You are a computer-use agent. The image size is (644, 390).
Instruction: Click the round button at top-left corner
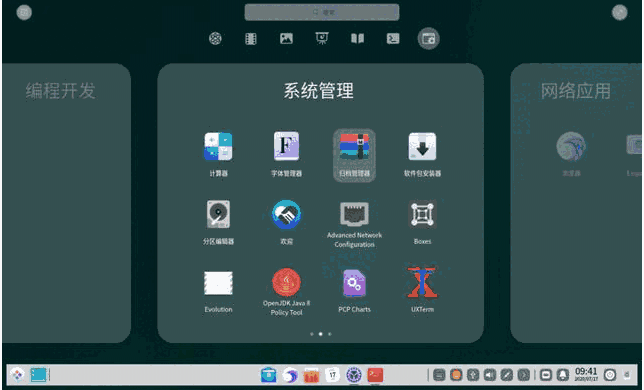pos(24,12)
